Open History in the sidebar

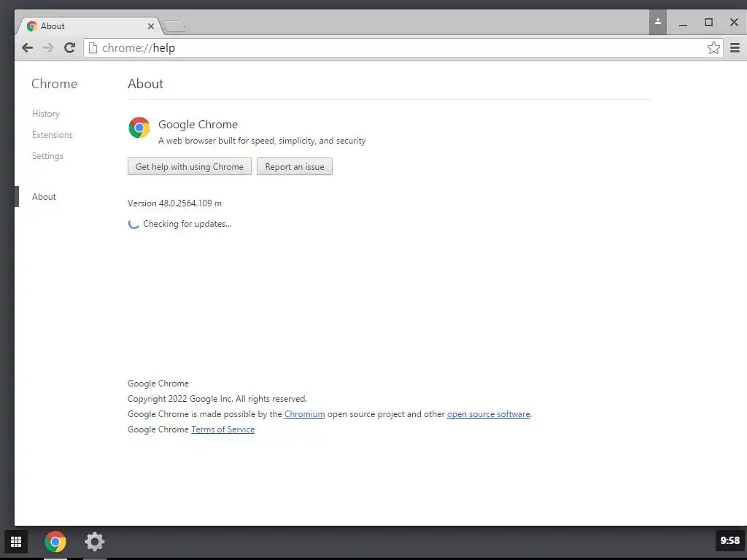(46, 114)
